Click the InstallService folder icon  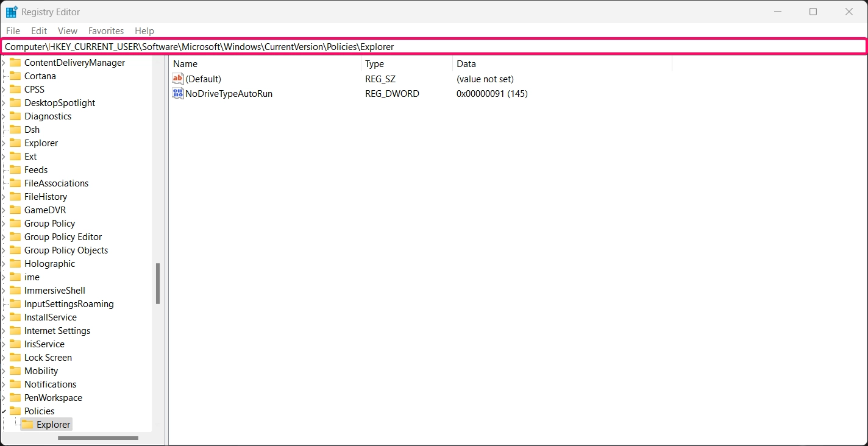coord(15,317)
